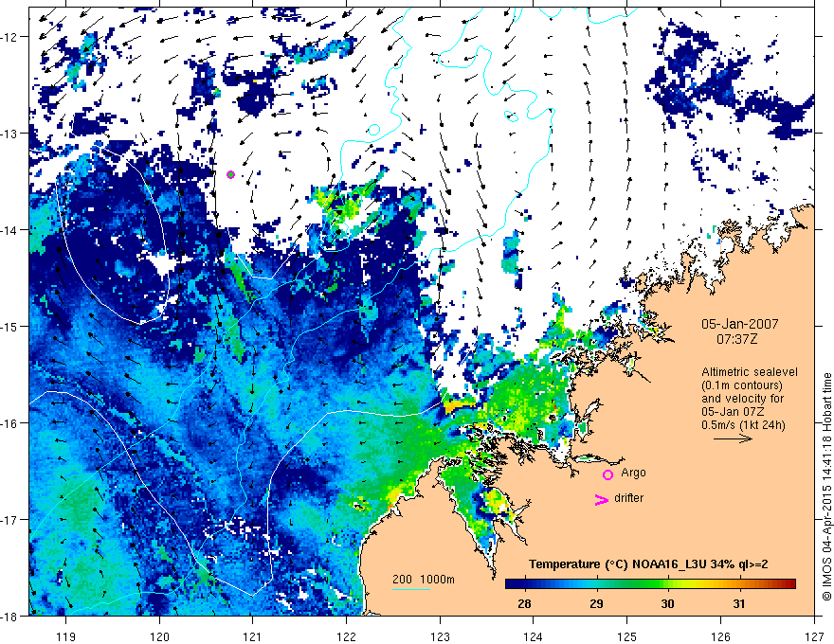Viewport: 834px width, 644px height.
Task: Click the date text 05-Jan-2007
Action: pos(739,324)
